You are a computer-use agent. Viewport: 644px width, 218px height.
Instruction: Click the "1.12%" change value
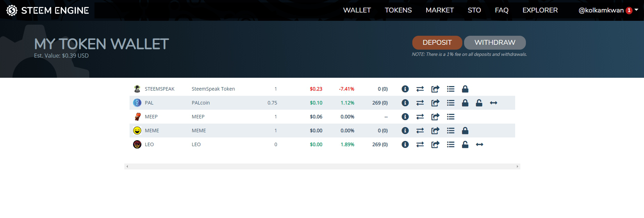point(347,103)
